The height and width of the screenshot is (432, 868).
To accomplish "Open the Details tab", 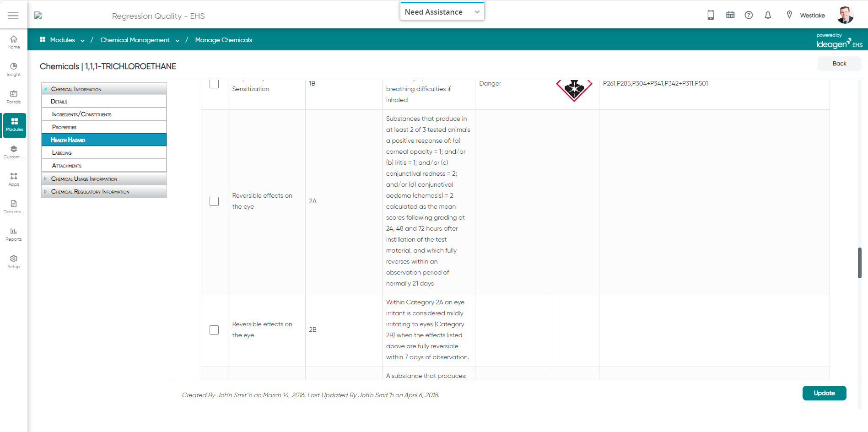I will (x=104, y=102).
